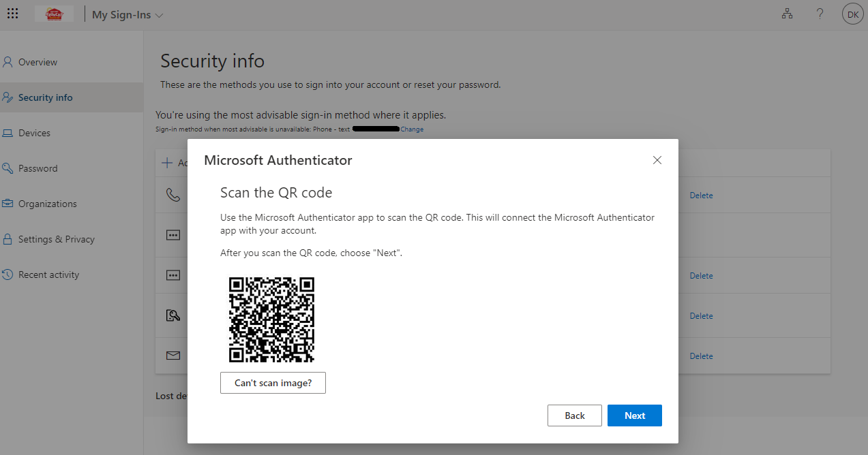
Task: Open the DK account avatar
Action: [852, 14]
